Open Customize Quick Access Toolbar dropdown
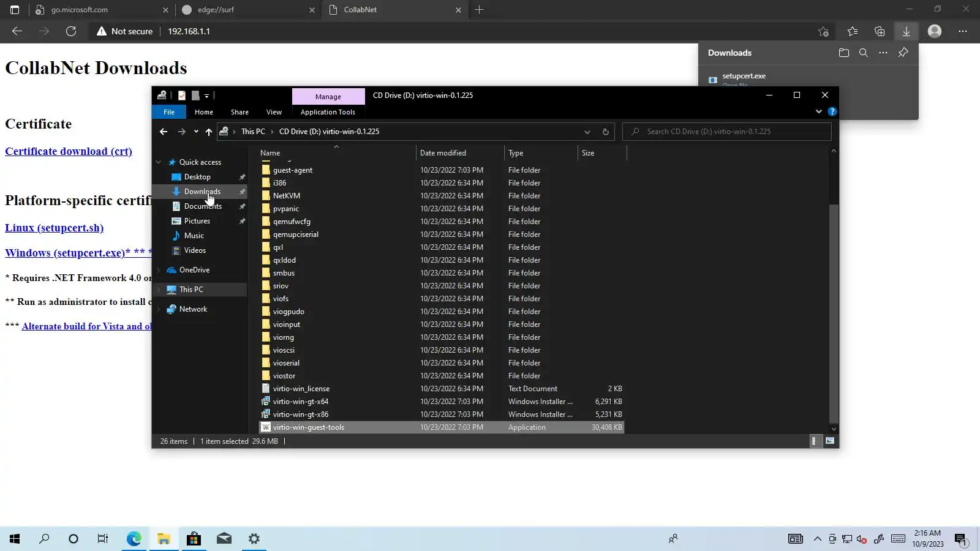 click(x=206, y=96)
